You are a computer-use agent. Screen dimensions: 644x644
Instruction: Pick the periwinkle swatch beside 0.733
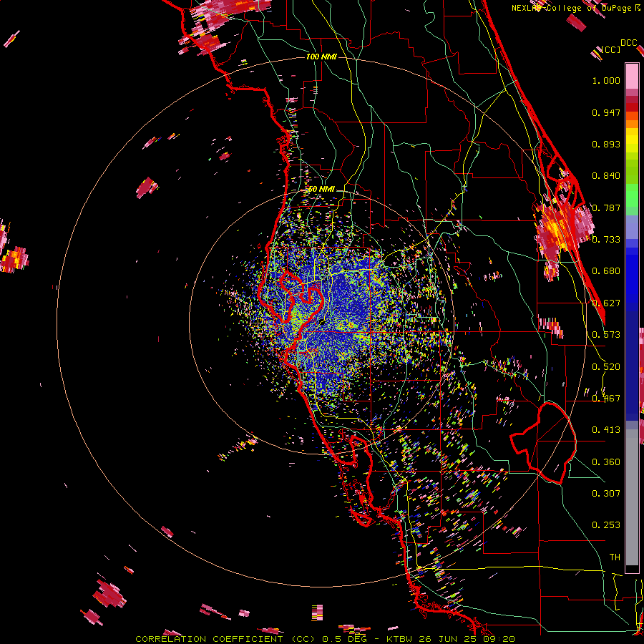pyautogui.click(x=632, y=231)
